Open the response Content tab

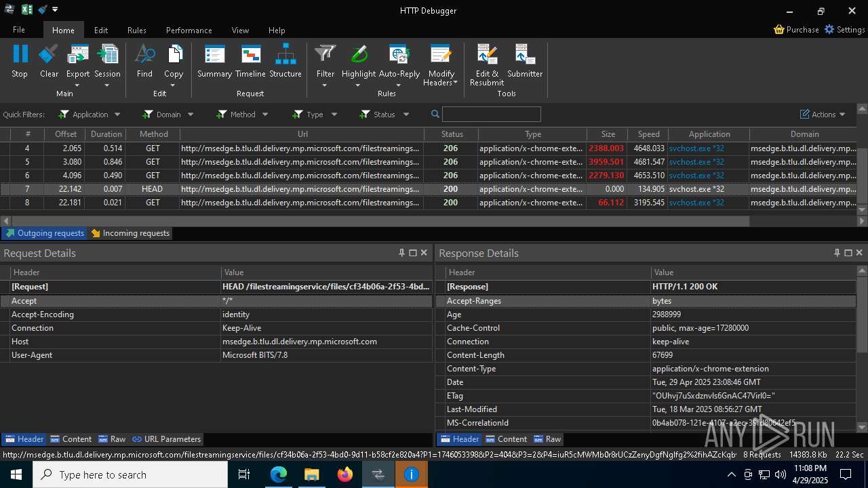(507, 439)
